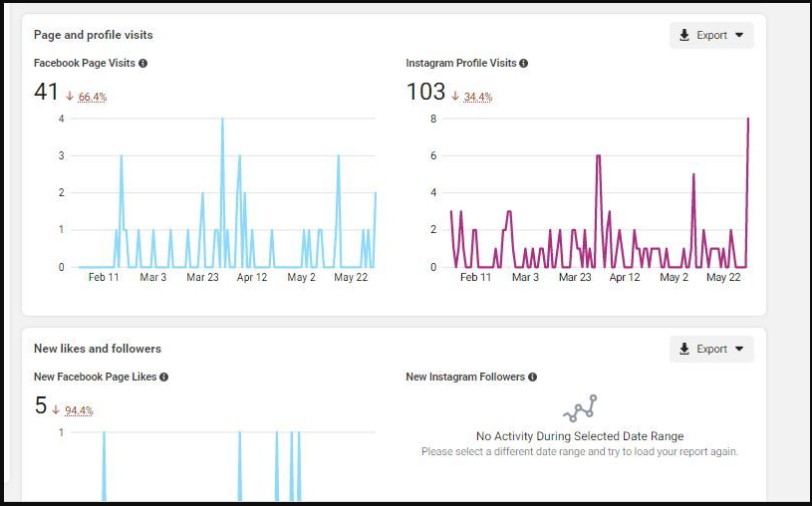This screenshot has width=812, height=506.
Task: Click the May 2 label on Instagram visits chart
Action: [674, 277]
